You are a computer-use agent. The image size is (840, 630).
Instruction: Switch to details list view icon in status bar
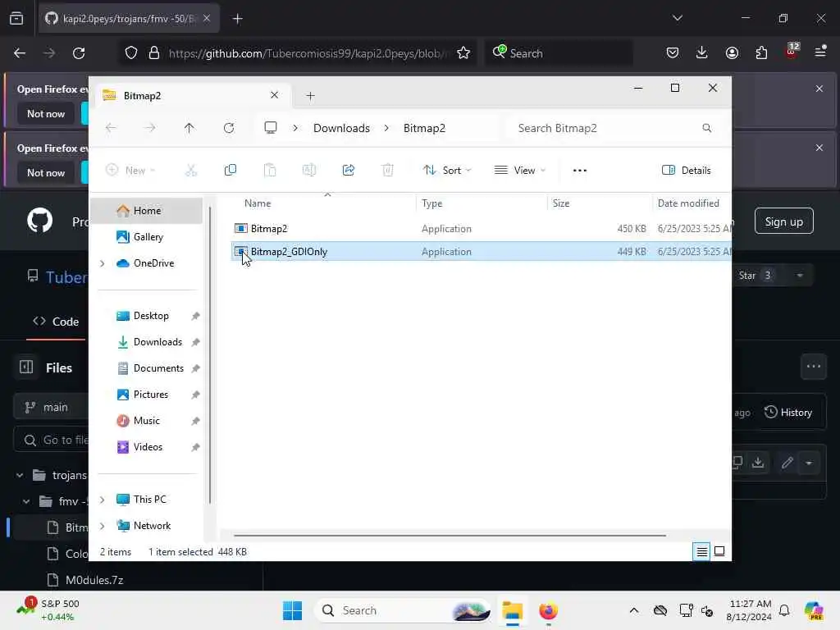pyautogui.click(x=701, y=551)
